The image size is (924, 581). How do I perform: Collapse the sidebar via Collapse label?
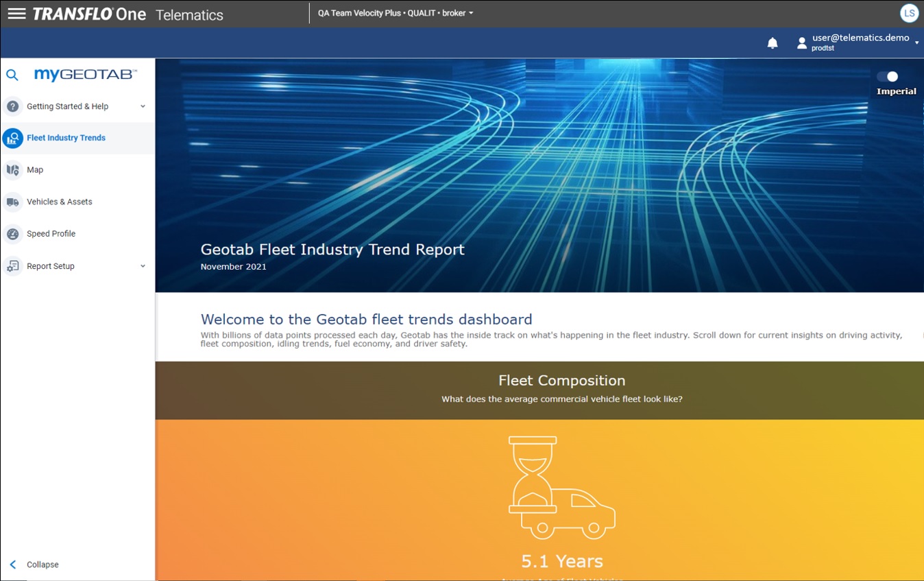click(x=42, y=565)
